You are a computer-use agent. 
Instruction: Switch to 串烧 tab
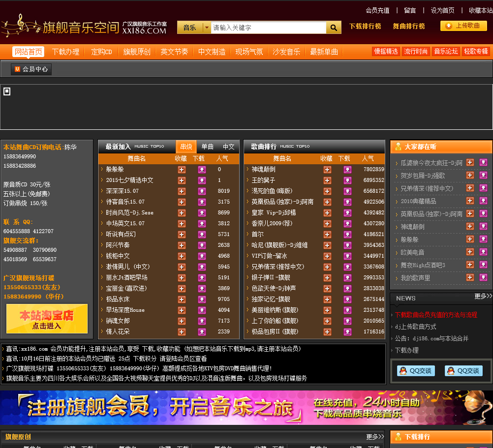pyautogui.click(x=186, y=147)
